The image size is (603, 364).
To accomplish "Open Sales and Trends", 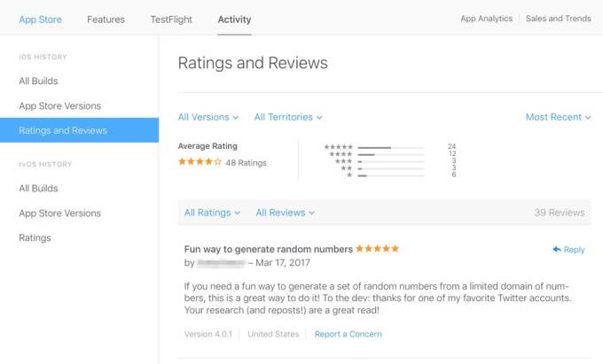I will point(558,19).
